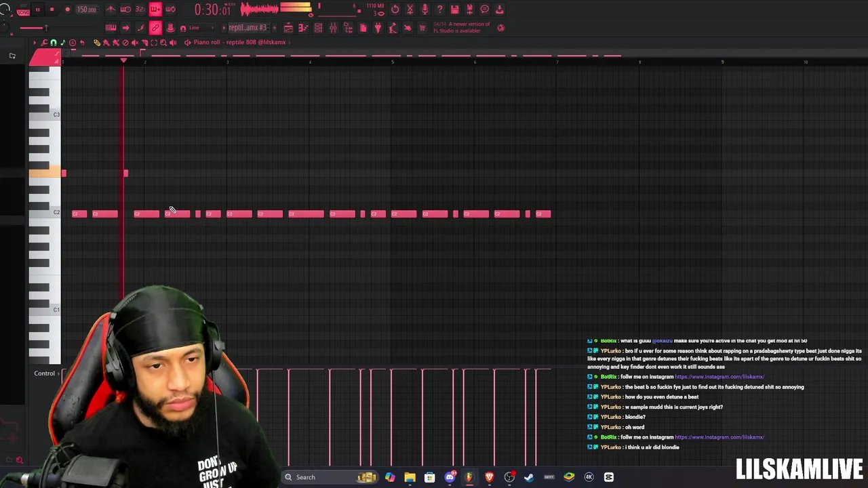This screenshot has width=868, height=488.
Task: Click the playhead marker on the timeline
Action: pyautogui.click(x=123, y=61)
